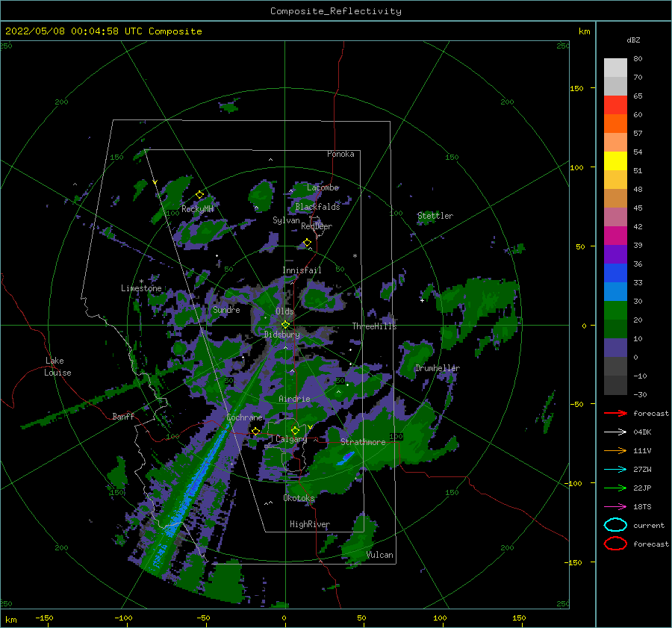
Task: Click the -50 tick label on the right-hand vertical axis
Action: click(577, 404)
